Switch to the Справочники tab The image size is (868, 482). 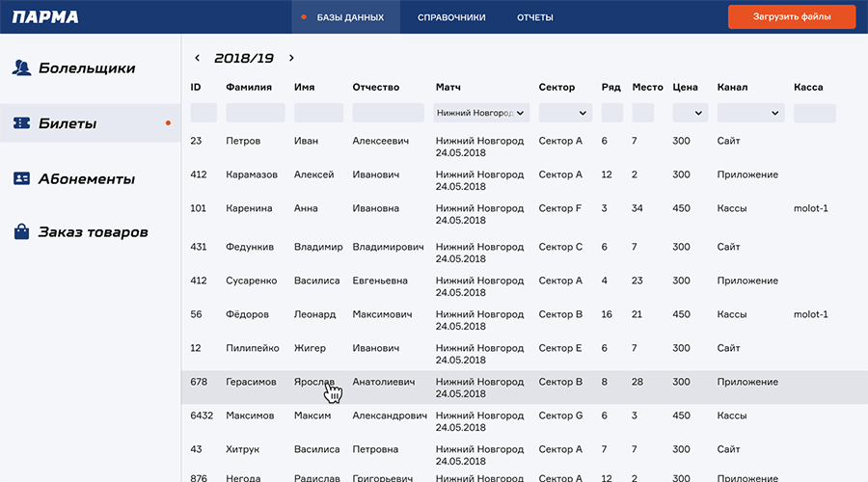point(451,17)
